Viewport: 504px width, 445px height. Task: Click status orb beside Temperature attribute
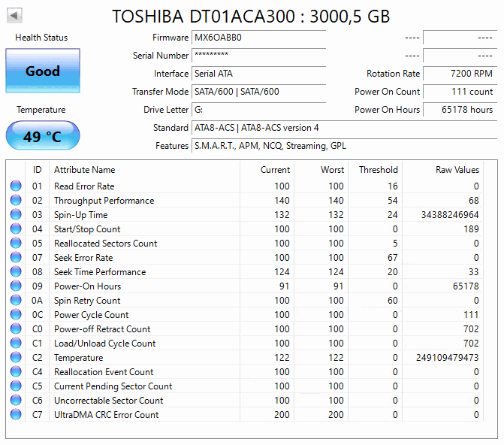coord(16,357)
